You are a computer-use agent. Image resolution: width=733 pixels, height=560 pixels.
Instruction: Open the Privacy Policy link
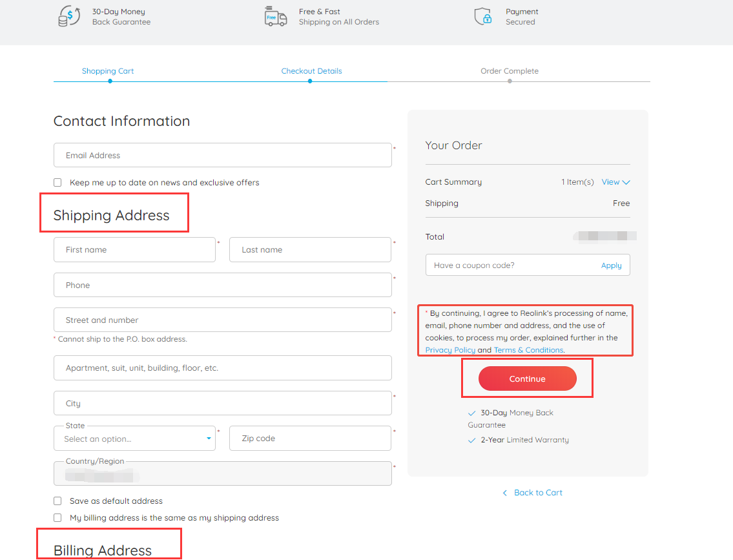(x=450, y=350)
